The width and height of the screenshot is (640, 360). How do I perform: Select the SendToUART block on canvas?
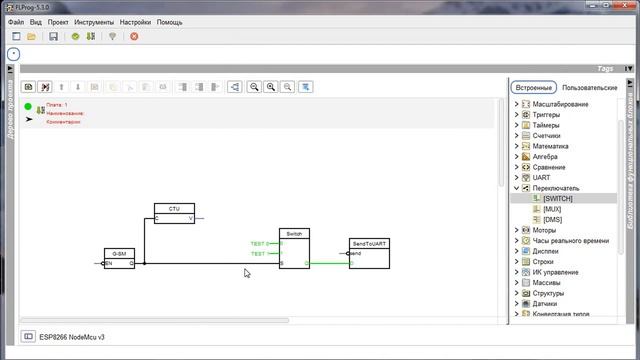click(x=369, y=253)
